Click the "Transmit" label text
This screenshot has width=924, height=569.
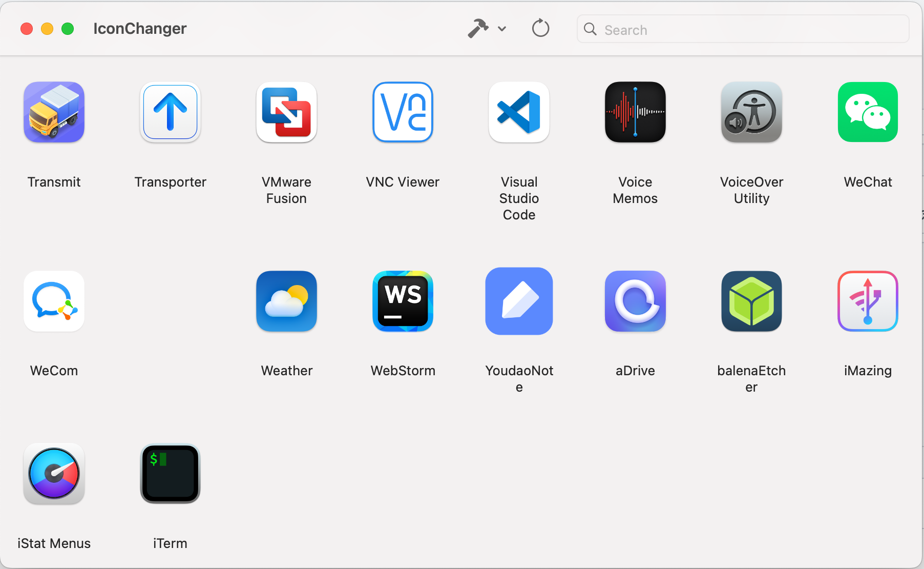point(54,182)
